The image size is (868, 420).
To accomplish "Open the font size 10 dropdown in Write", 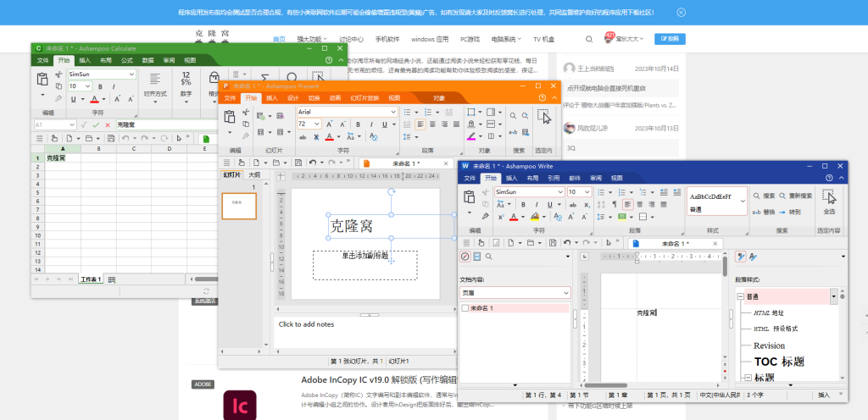I will click(x=587, y=191).
